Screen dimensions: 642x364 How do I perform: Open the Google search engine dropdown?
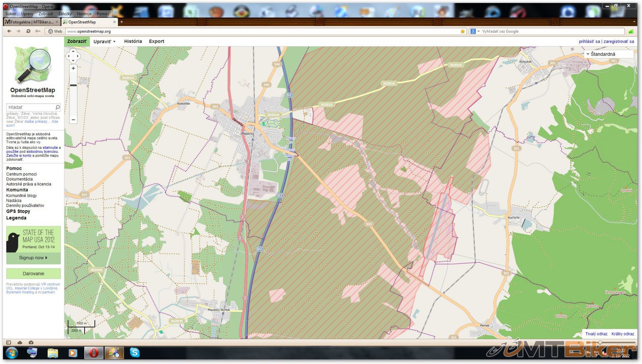[x=478, y=31]
